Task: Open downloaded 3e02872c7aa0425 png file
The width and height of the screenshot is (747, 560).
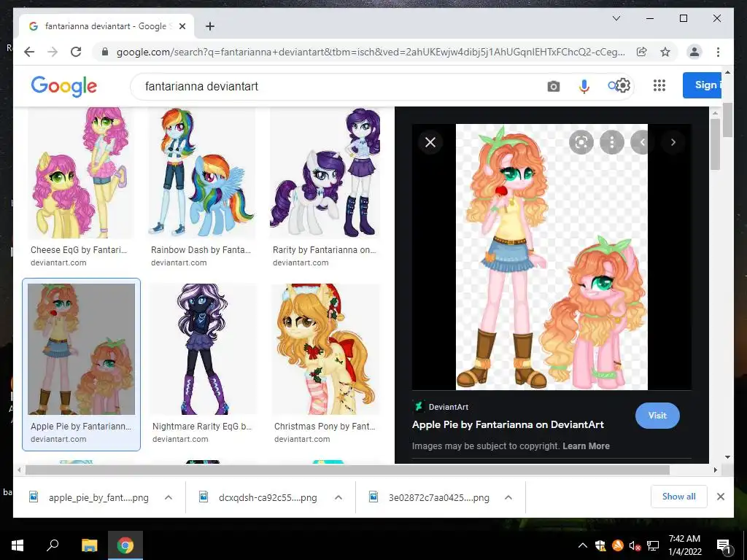Action: tap(429, 497)
